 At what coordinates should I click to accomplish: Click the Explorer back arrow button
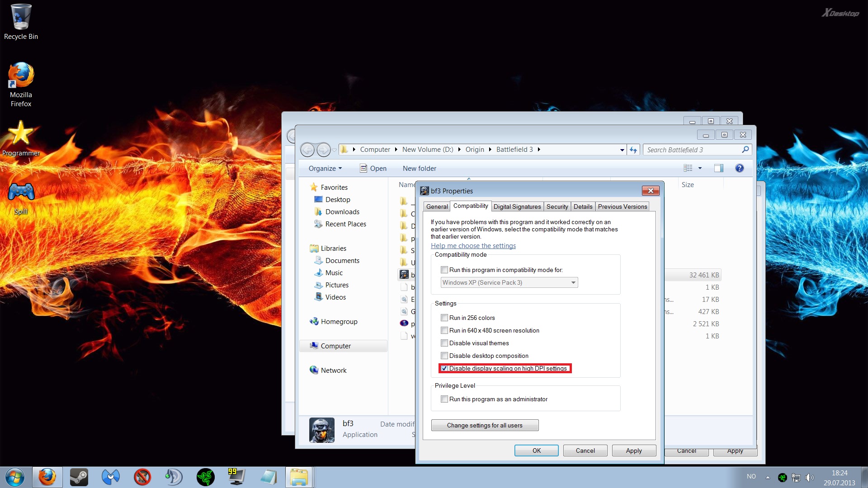pyautogui.click(x=308, y=150)
